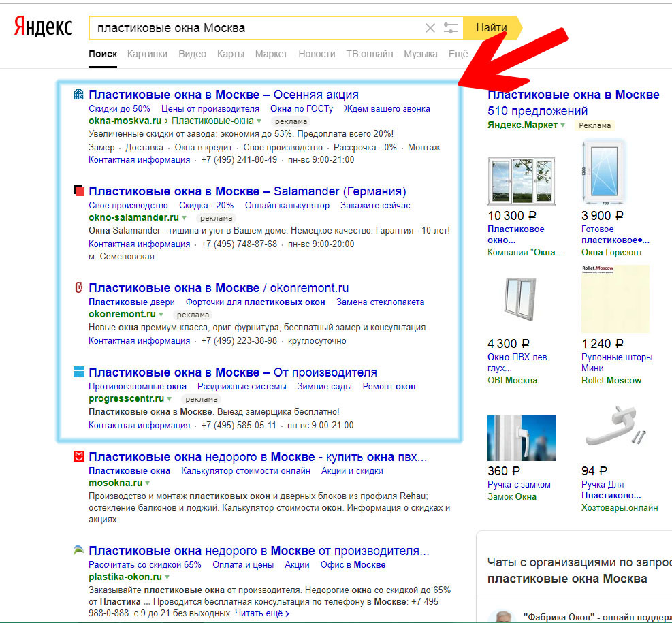The width and height of the screenshot is (672, 623).
Task: Click the 4 300 ₽ ПВХ window thumbnail
Action: pos(520,299)
